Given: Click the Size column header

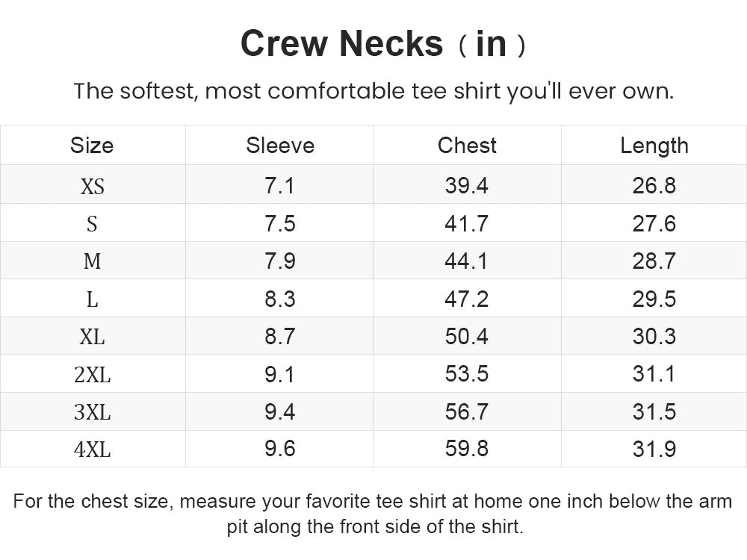Looking at the screenshot, I should coord(92,146).
